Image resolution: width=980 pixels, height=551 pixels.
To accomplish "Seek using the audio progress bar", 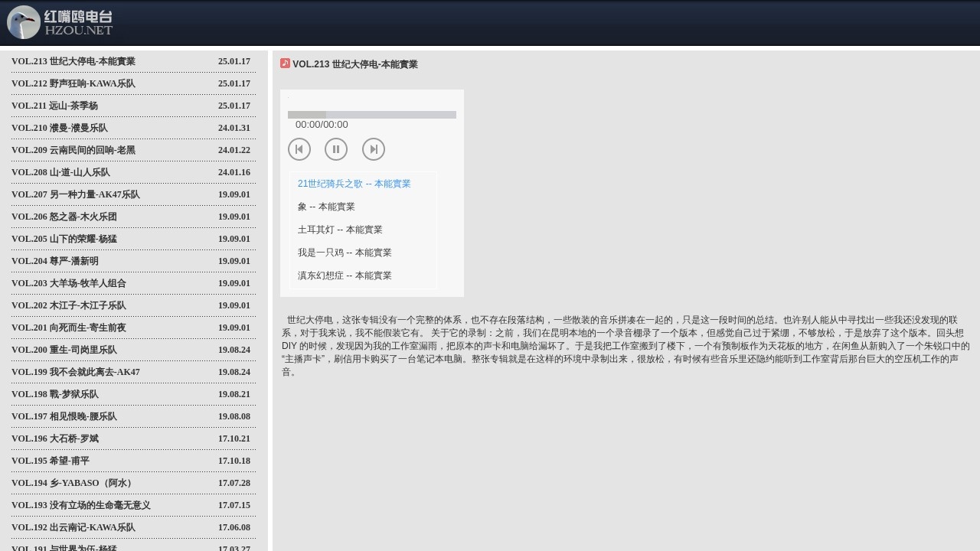I will click(x=372, y=115).
